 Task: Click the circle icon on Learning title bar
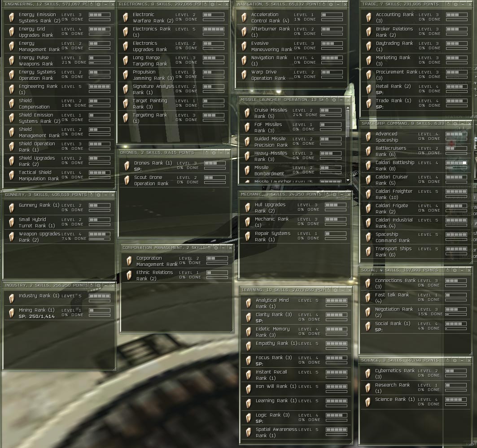click(x=336, y=290)
